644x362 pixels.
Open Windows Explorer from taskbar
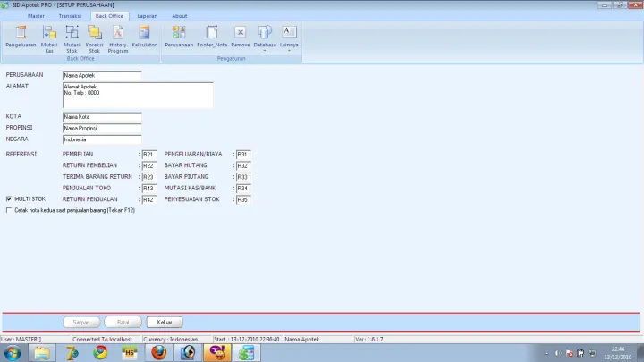[42, 353]
